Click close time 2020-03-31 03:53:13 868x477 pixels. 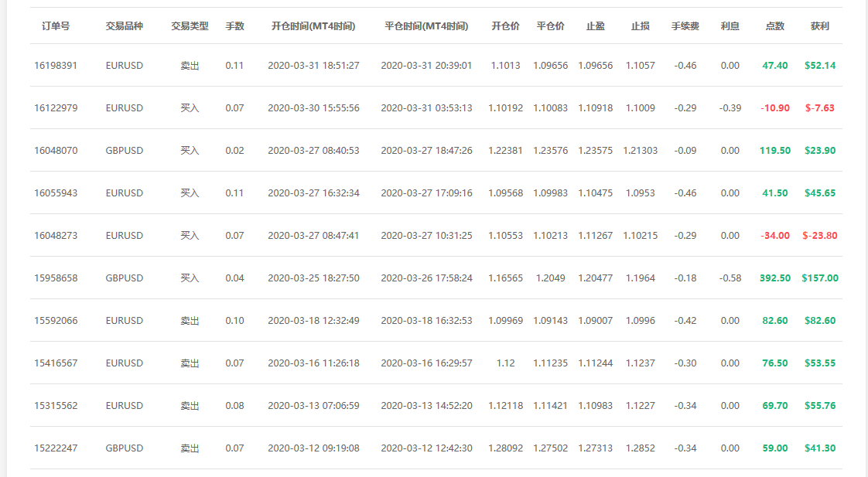coord(426,108)
